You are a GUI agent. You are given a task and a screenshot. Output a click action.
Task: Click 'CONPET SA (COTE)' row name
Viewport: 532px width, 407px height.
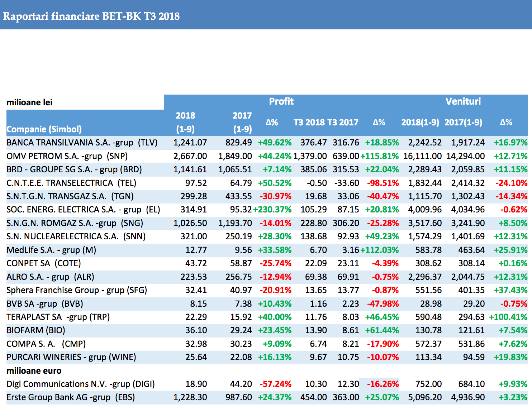click(x=44, y=263)
